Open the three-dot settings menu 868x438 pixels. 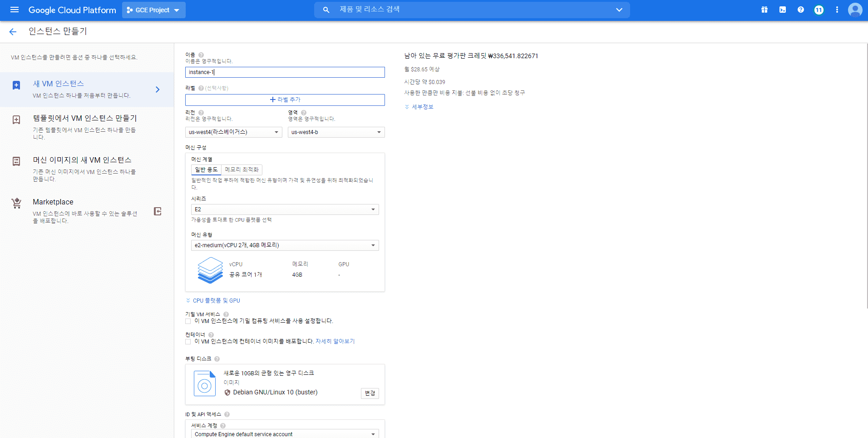837,10
